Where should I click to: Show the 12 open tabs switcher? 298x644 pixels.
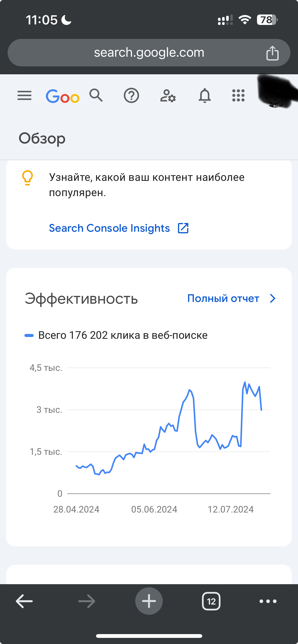pyautogui.click(x=211, y=601)
